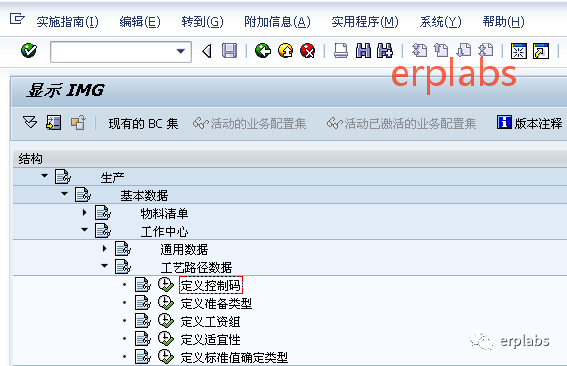Click the collapse command field triangle
The image size is (567, 366).
pos(207,51)
